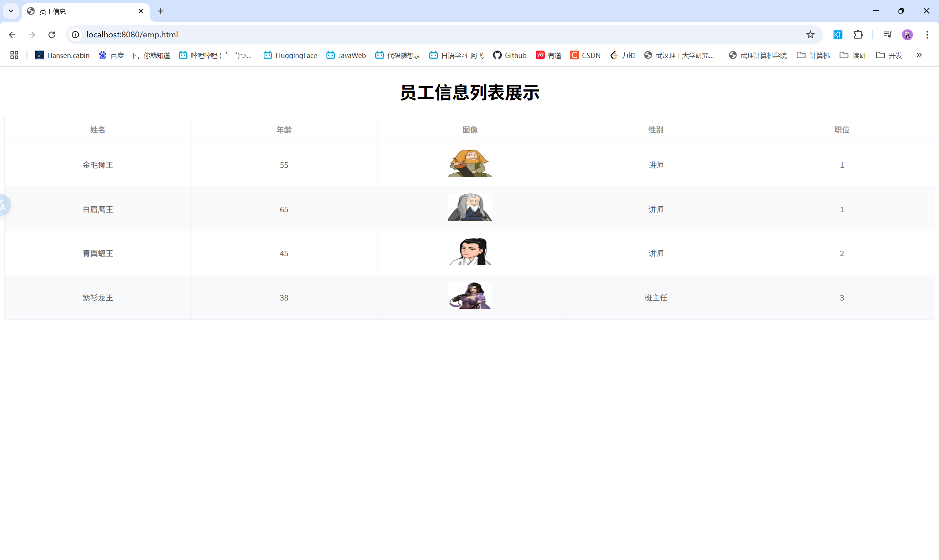Viewport: 939px width, 560px height.
Task: Open the 读研 bookmark folder
Action: coord(852,55)
